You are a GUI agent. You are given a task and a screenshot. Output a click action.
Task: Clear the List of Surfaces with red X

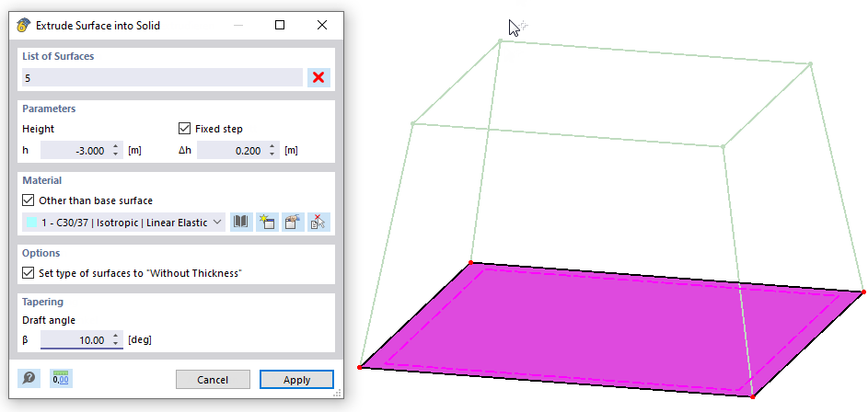[318, 77]
